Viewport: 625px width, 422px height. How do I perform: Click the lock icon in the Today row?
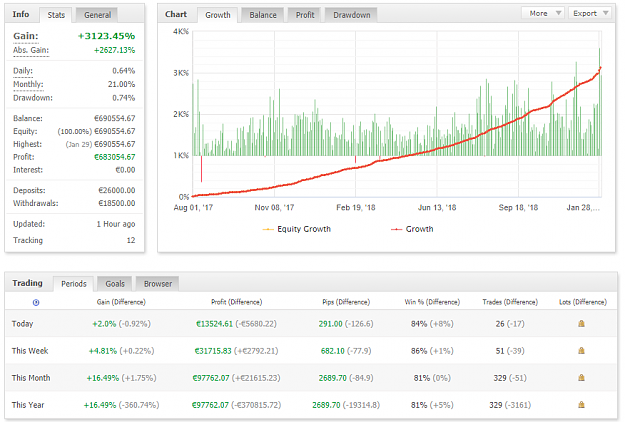tap(582, 324)
